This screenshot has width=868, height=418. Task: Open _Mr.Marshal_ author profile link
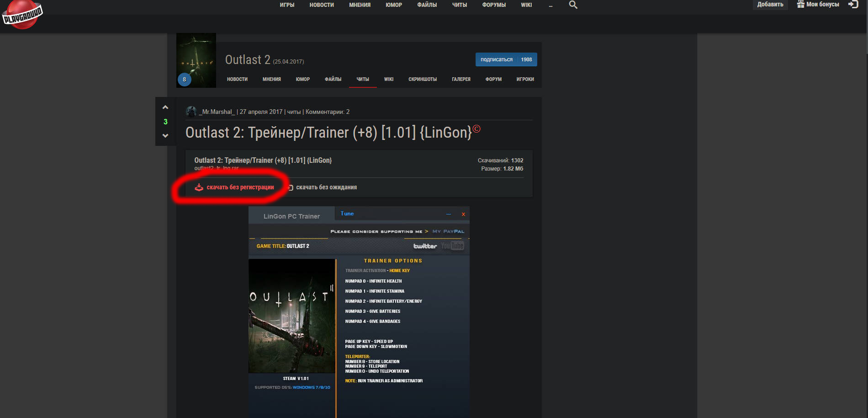[x=217, y=112]
